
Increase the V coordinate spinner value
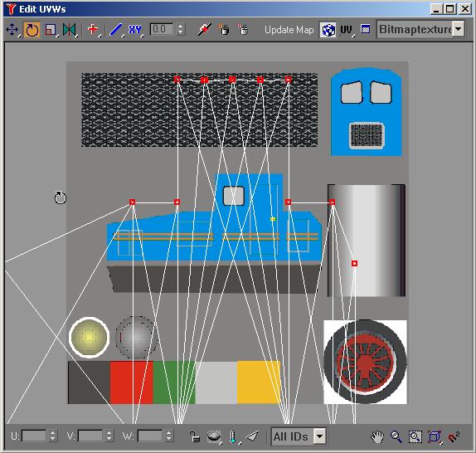pyautogui.click(x=109, y=433)
